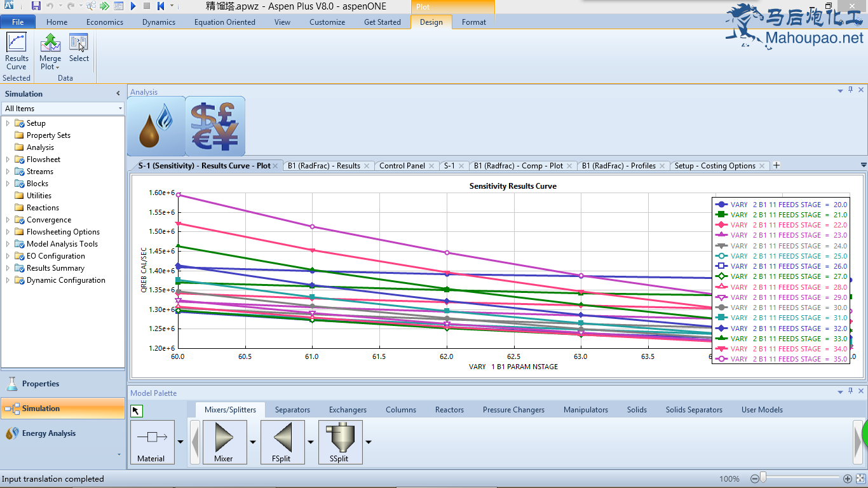The image size is (868, 488).
Task: Expand the Model Analysis Tools tree node
Action: tap(8, 244)
